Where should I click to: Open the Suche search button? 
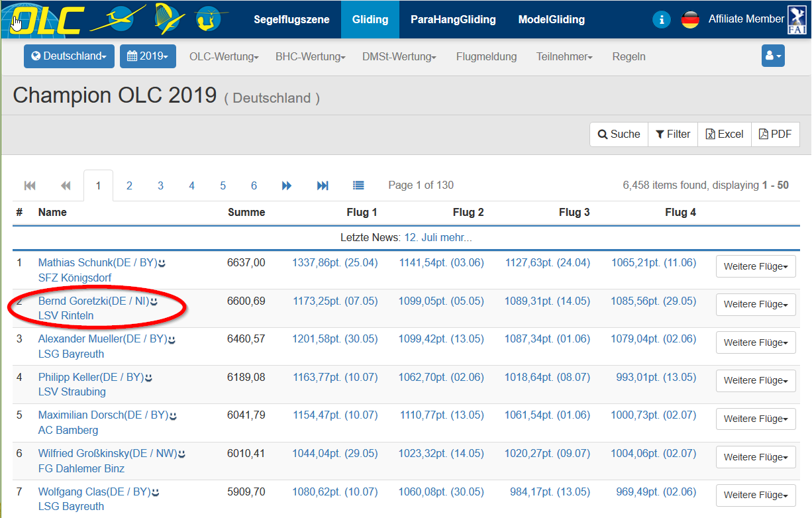coord(619,134)
